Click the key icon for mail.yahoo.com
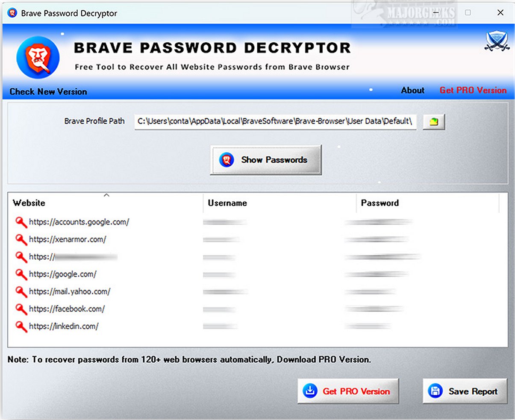Viewport: 515px width, 420px height. 21,292
